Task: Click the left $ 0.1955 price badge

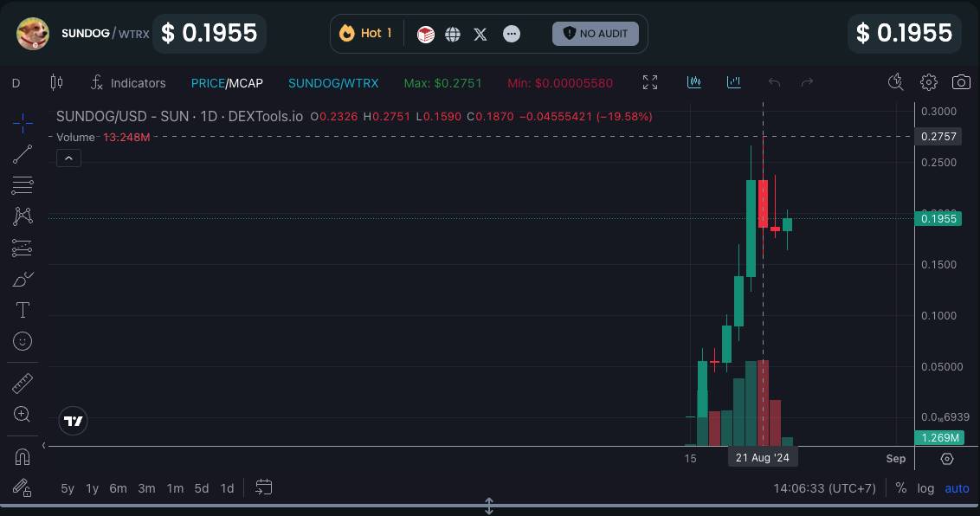Action: (210, 33)
